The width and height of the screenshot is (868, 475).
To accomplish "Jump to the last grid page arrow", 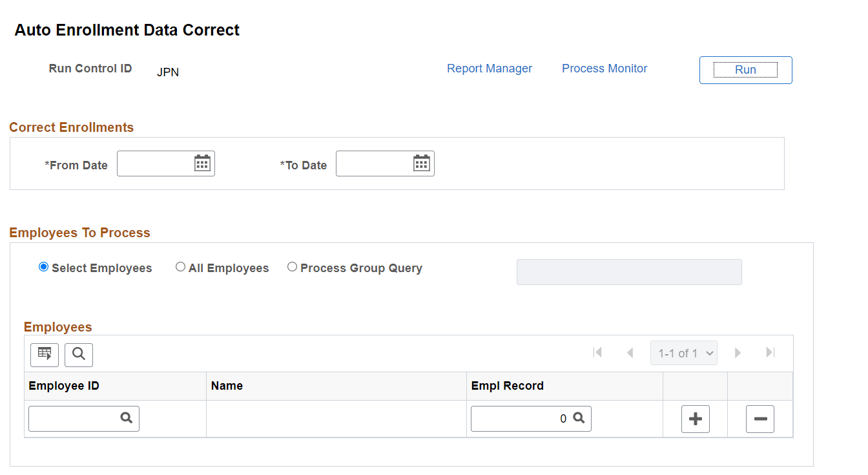I will click(770, 352).
